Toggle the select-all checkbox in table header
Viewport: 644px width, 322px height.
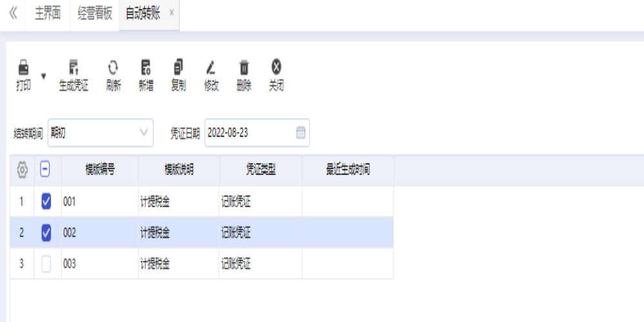pos(46,170)
